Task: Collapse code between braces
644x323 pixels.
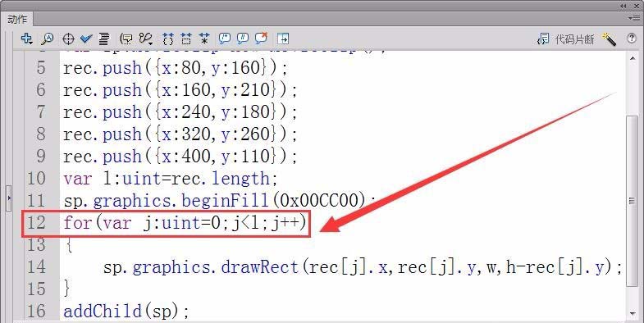Action: point(168,39)
